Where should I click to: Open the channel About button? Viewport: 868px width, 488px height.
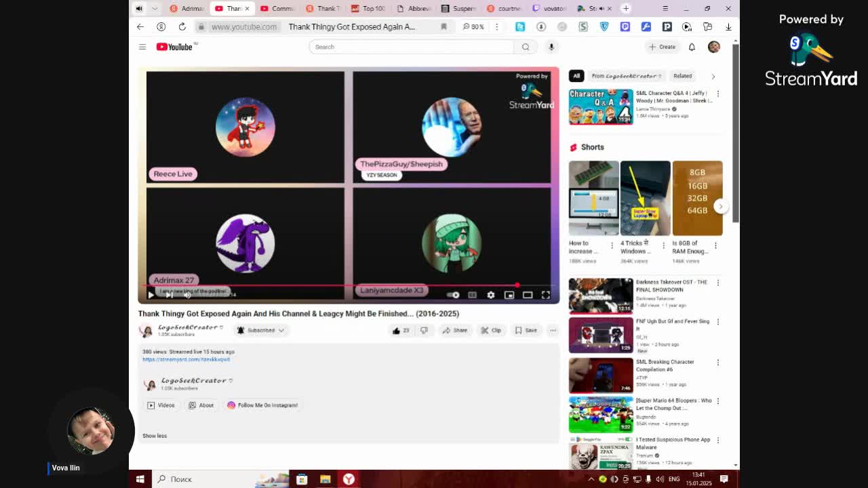click(201, 405)
